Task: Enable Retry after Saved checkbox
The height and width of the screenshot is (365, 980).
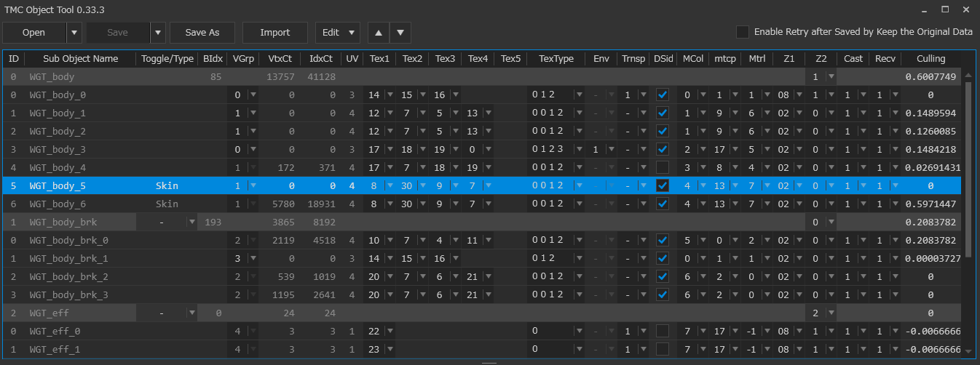Action: coord(743,32)
